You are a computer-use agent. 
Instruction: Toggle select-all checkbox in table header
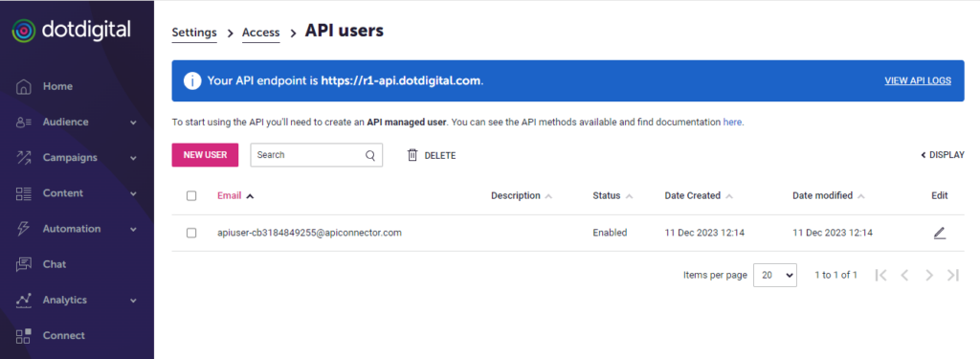click(191, 195)
